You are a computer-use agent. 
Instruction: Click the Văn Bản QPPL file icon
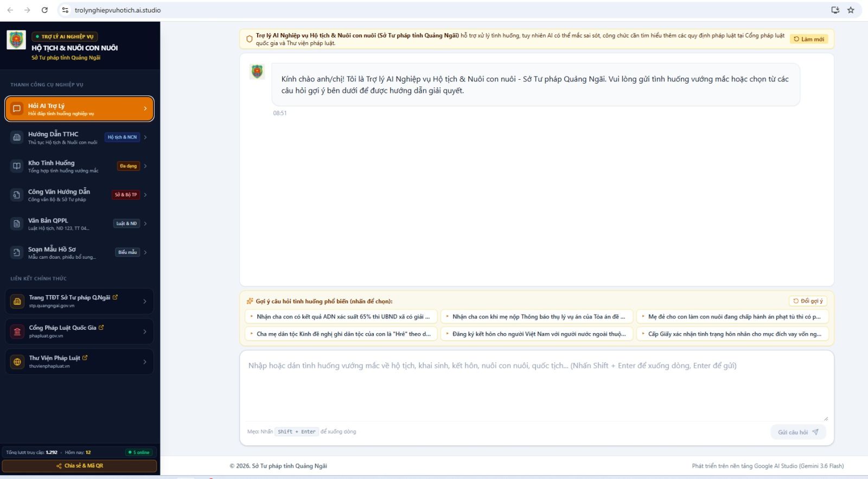[17, 223]
